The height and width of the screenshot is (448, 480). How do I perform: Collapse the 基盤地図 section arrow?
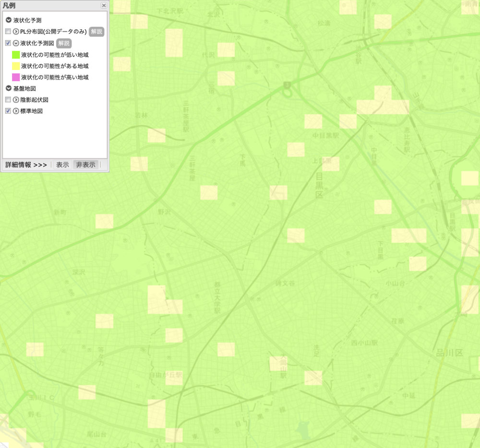tap(9, 88)
